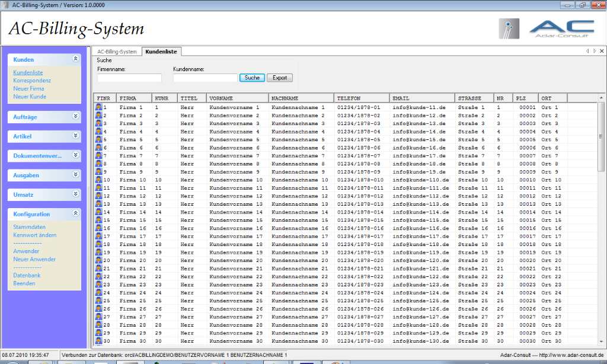Click the Suche button
This screenshot has height=364, width=607.
coord(252,78)
